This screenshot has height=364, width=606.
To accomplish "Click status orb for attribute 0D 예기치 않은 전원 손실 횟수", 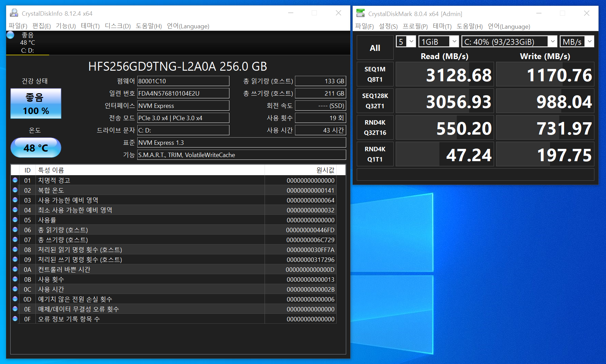I will 15,299.
